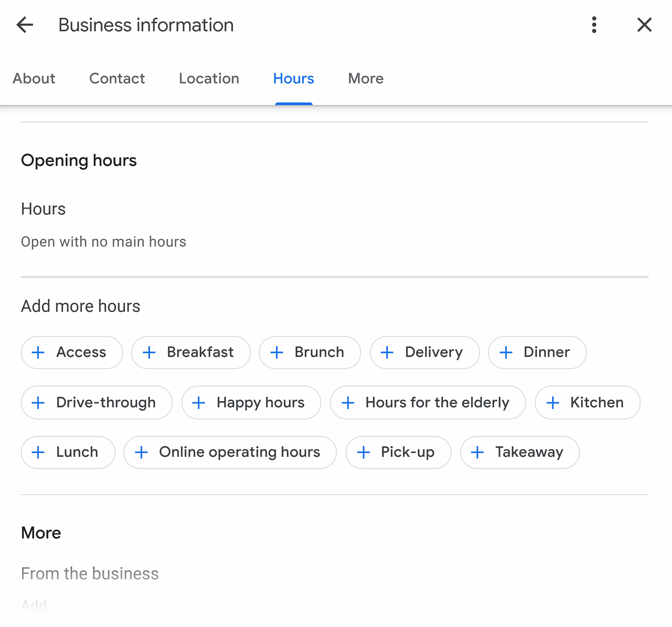The height and width of the screenshot is (627, 672).
Task: Add Drive-through hours
Action: (x=97, y=402)
